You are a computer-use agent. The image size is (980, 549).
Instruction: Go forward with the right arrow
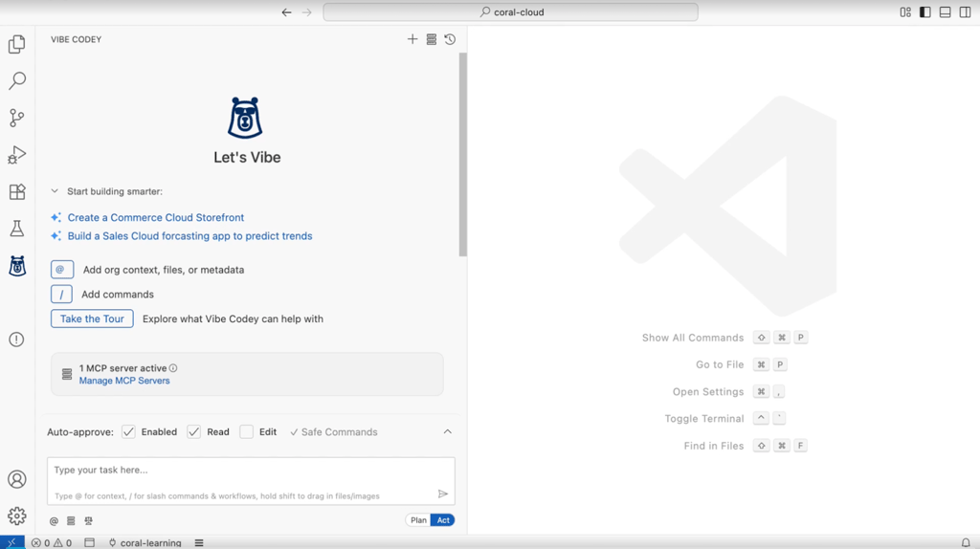pyautogui.click(x=307, y=12)
